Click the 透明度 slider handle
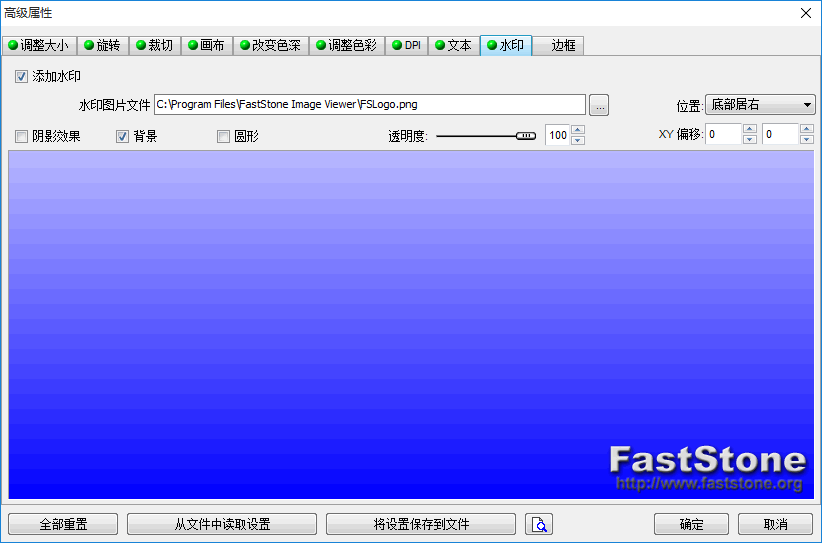 pyautogui.click(x=526, y=136)
